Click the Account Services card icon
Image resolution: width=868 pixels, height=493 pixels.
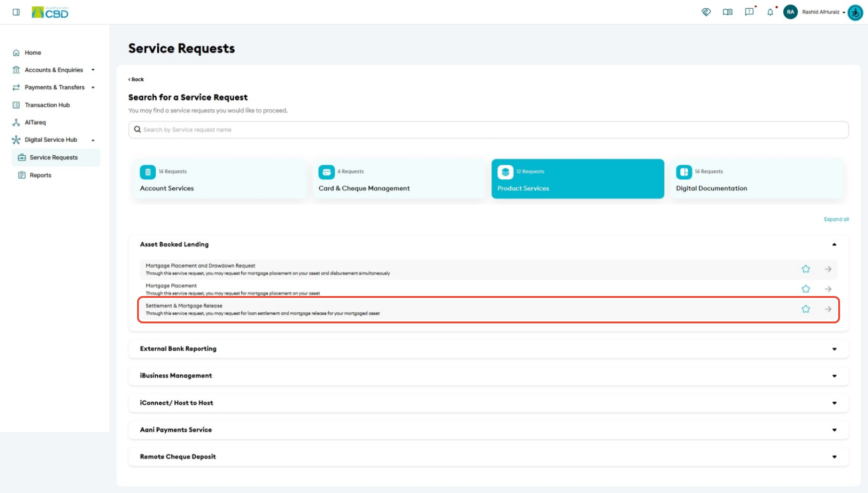(148, 172)
